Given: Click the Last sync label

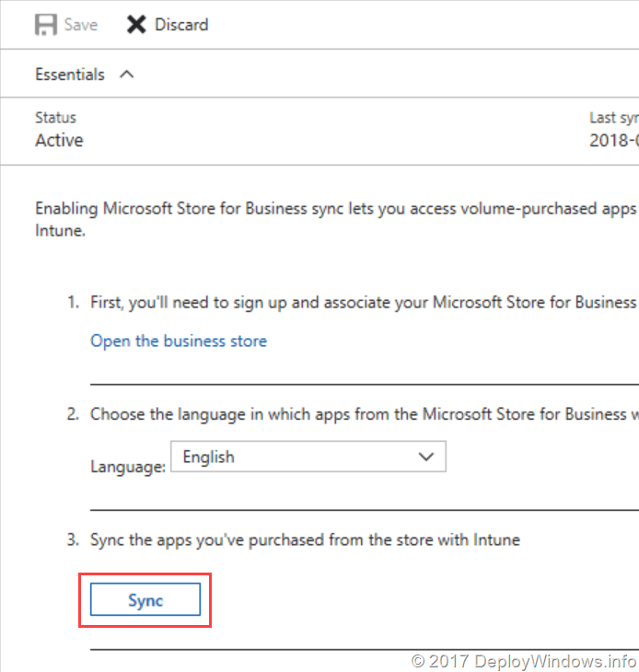Looking at the screenshot, I should [x=613, y=118].
